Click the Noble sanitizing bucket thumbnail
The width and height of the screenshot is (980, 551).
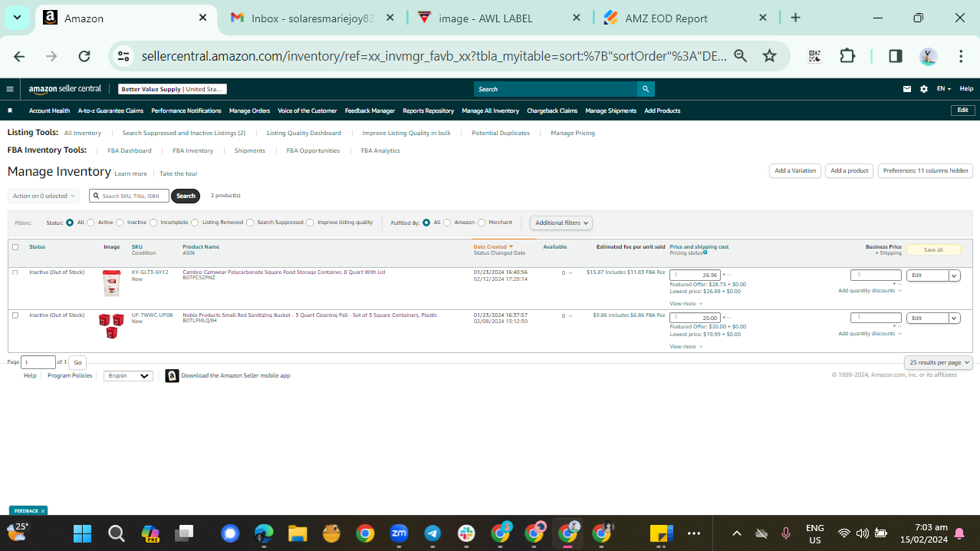111,326
